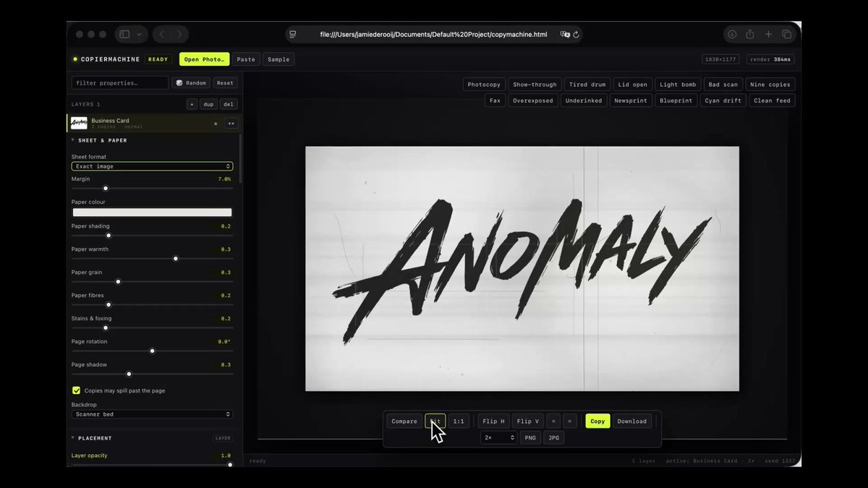Image resolution: width=868 pixels, height=488 pixels.
Task: Select PNG export format
Action: (x=530, y=437)
